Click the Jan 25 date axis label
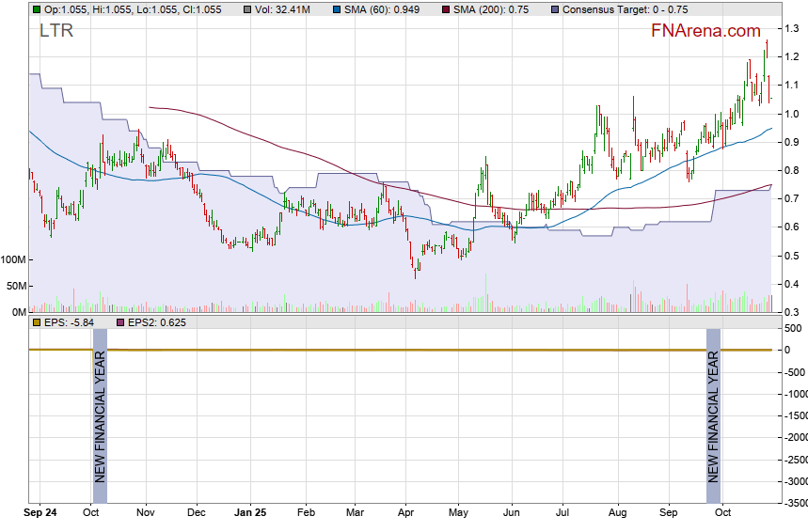 click(250, 514)
